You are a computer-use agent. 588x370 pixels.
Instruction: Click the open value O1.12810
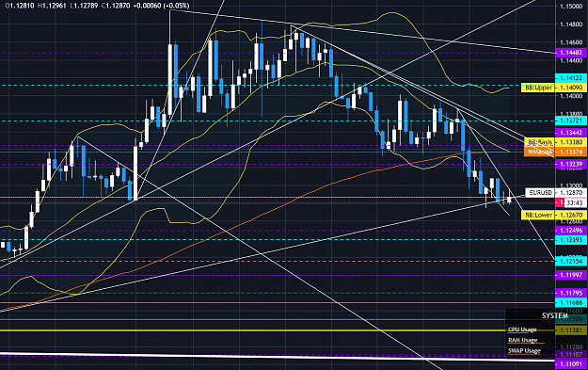pos(20,6)
